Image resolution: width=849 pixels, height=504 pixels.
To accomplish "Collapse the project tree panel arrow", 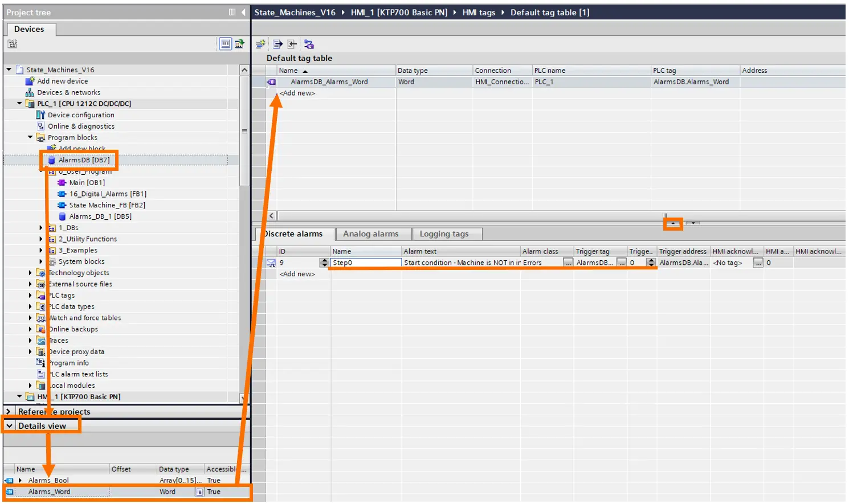I will tap(243, 12).
